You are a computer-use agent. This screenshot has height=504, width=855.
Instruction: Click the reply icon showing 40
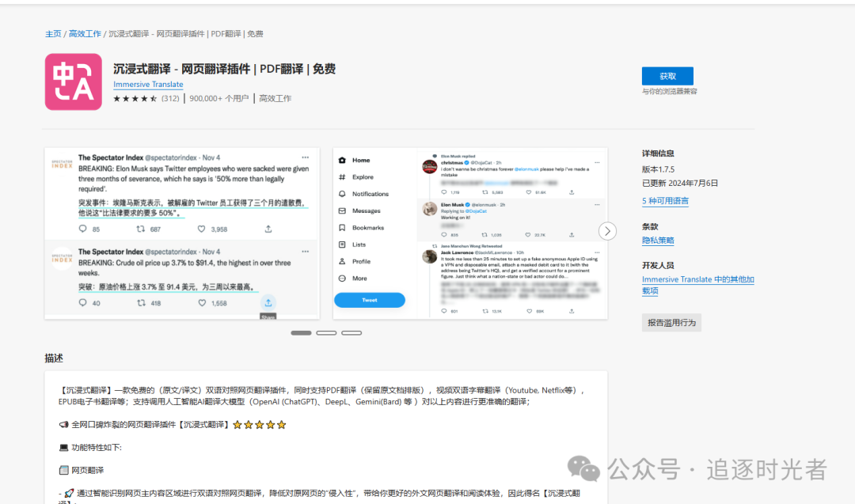[83, 302]
